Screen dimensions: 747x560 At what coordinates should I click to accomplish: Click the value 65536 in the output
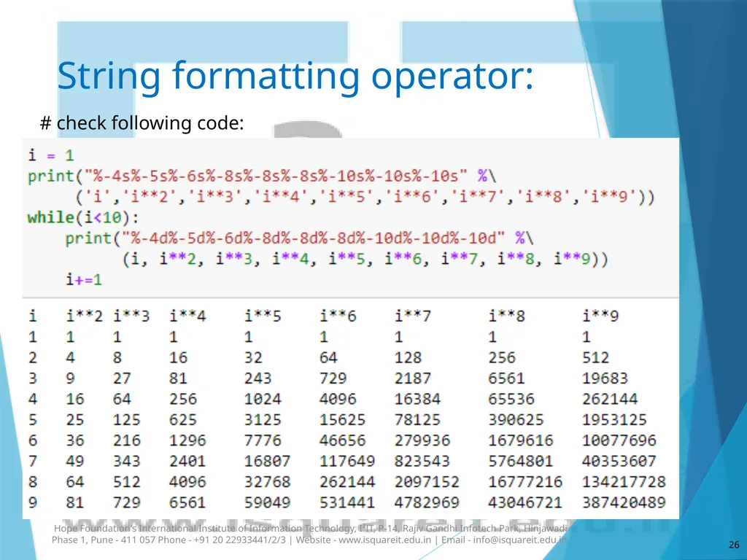coord(511,399)
